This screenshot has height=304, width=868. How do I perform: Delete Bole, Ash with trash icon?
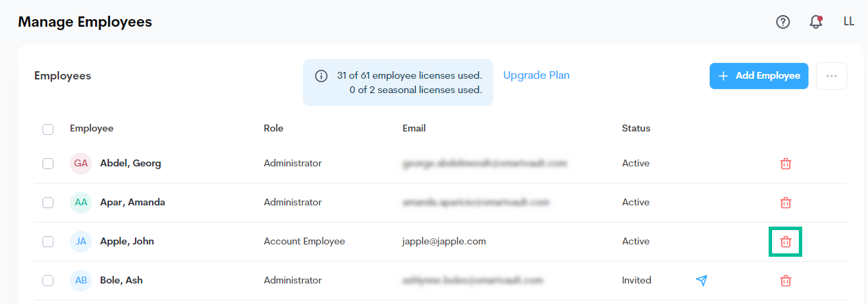click(x=786, y=281)
